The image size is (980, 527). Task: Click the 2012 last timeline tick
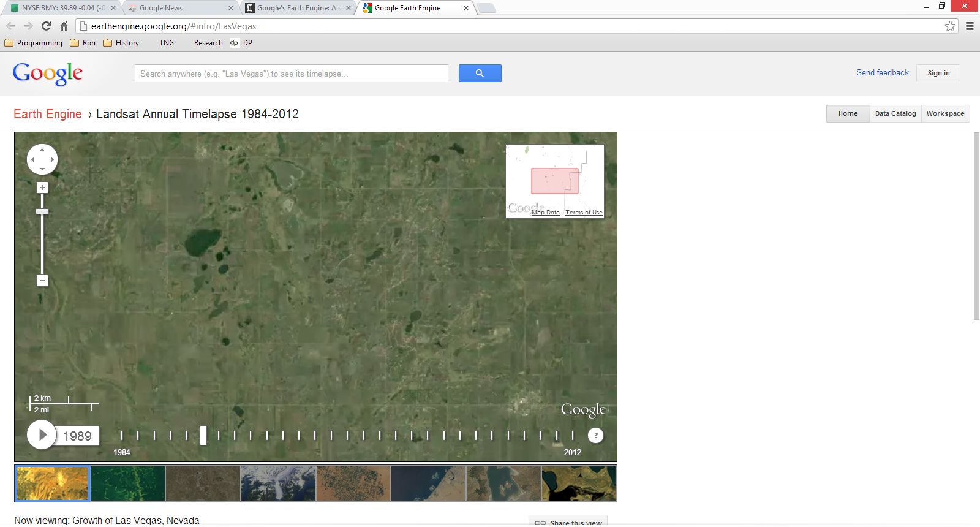coord(573,435)
